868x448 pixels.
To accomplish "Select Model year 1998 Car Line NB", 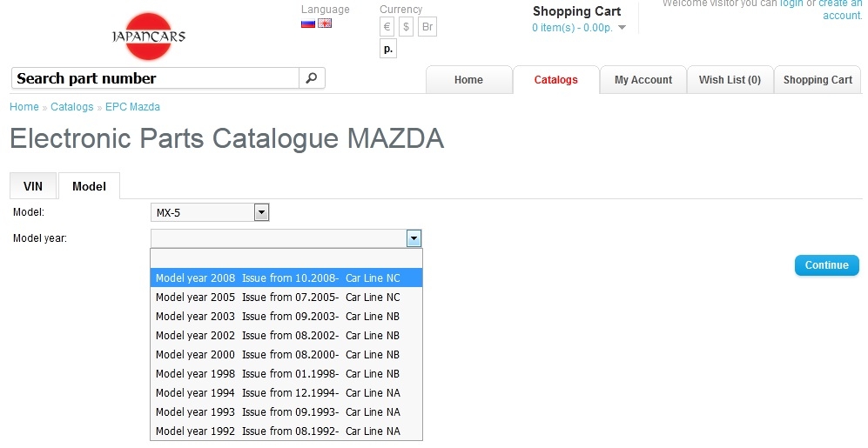I will tap(286, 373).
